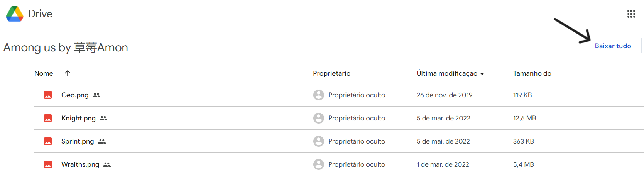
Task: Open the Knight.png file name
Action: pos(78,118)
